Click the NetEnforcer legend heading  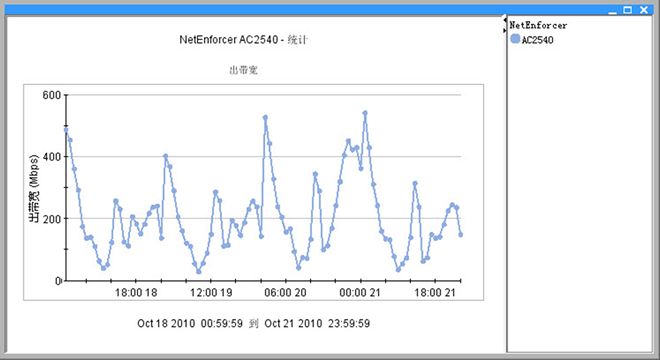(x=538, y=25)
